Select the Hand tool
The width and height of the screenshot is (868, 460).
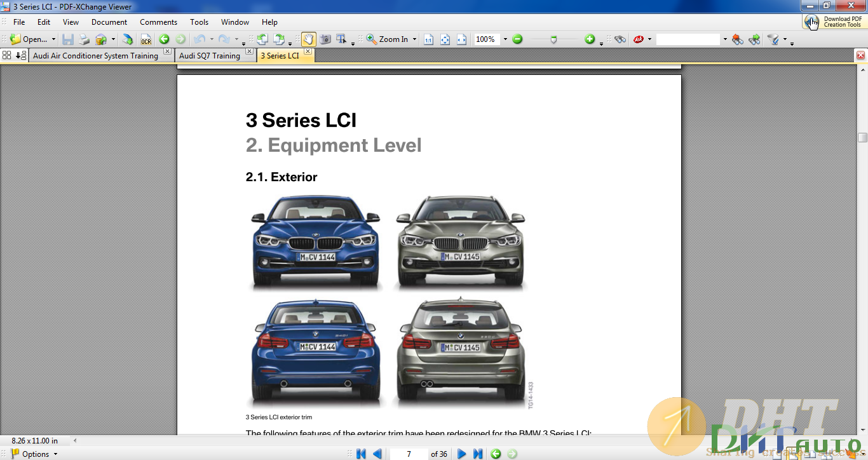[308, 39]
